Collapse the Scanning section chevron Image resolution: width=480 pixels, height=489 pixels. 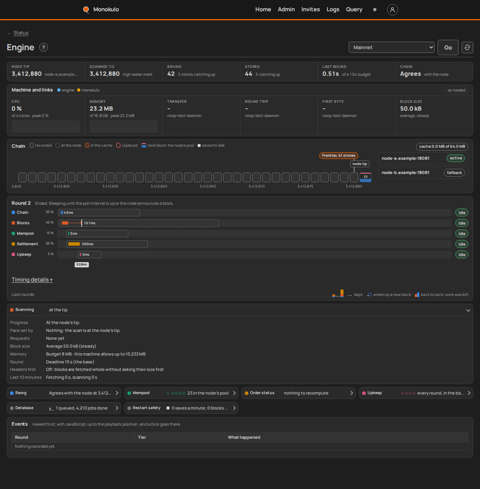pyautogui.click(x=468, y=310)
